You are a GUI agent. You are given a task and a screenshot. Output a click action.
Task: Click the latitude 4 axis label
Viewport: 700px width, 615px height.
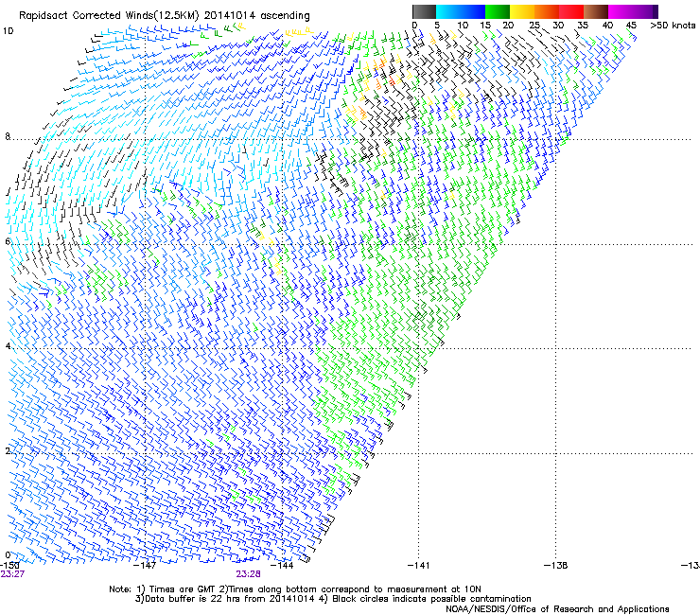8,346
